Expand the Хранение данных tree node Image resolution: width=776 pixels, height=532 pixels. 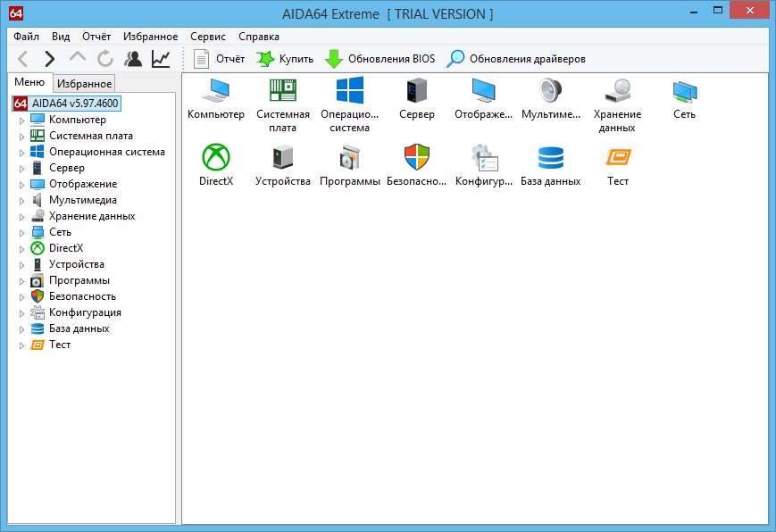click(21, 217)
